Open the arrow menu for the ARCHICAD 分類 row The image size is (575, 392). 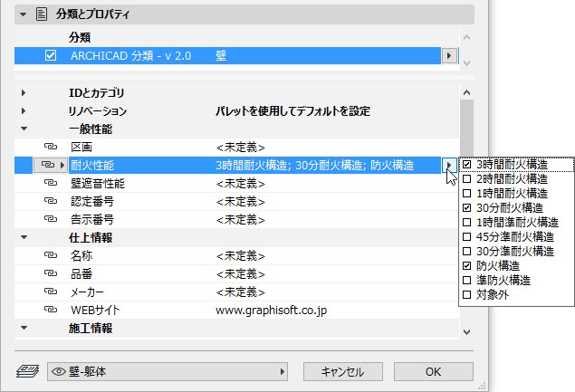point(449,56)
